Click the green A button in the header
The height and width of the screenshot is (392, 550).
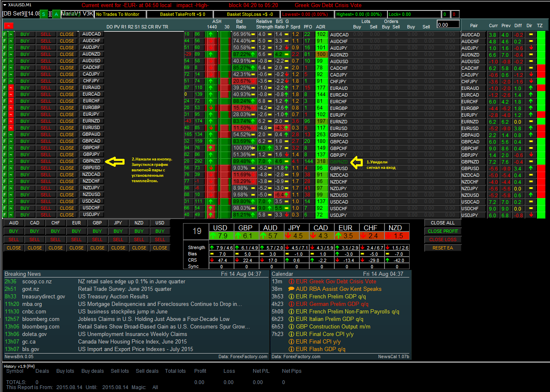coord(56,15)
